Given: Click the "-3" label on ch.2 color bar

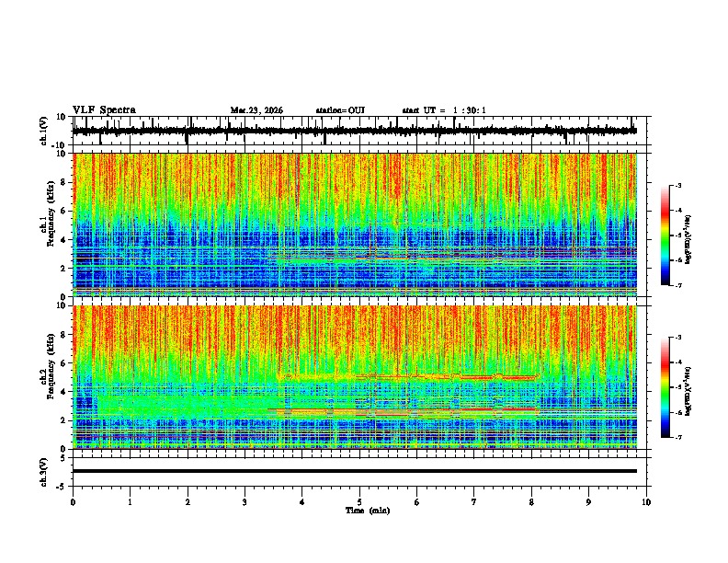Looking at the screenshot, I should pyautogui.click(x=678, y=338).
